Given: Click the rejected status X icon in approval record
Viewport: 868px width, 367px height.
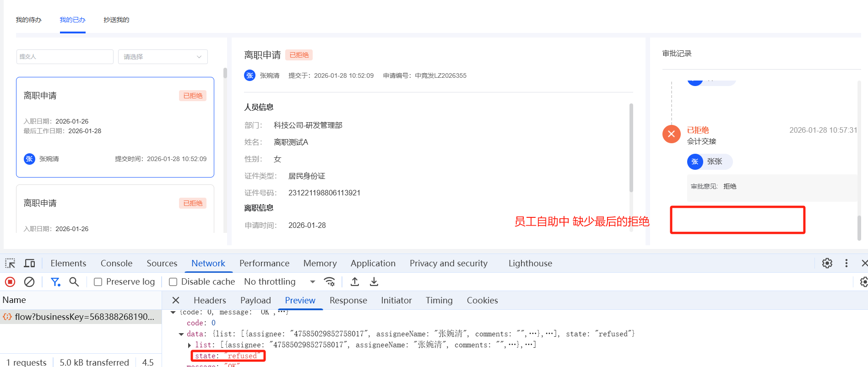Looking at the screenshot, I should click(672, 134).
